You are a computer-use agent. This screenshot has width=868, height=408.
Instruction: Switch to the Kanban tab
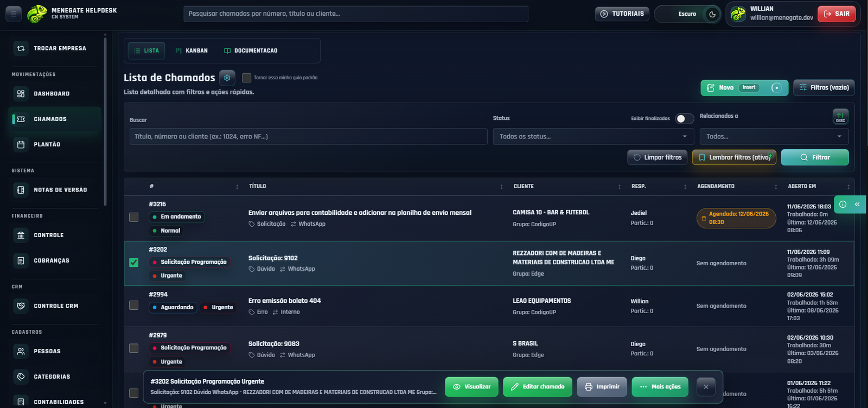[x=192, y=50]
